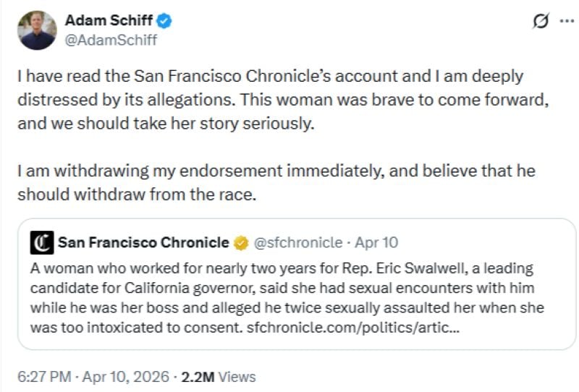Open Adam Schiff's profile avatar photo
The image size is (579, 392).
tap(37, 30)
